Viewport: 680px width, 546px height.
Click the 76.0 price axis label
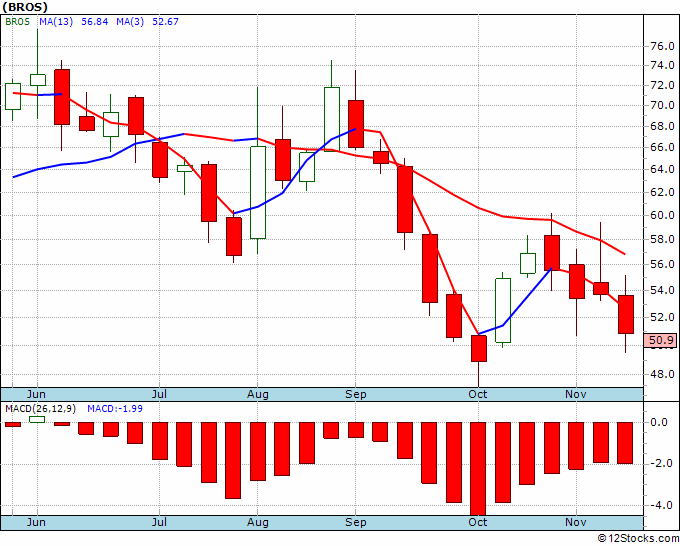[662, 46]
